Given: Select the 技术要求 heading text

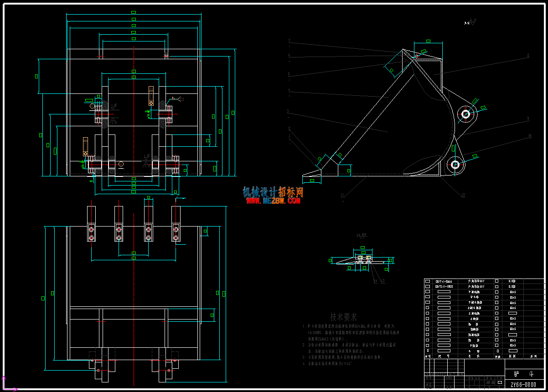Looking at the screenshot, I should coord(344,317).
